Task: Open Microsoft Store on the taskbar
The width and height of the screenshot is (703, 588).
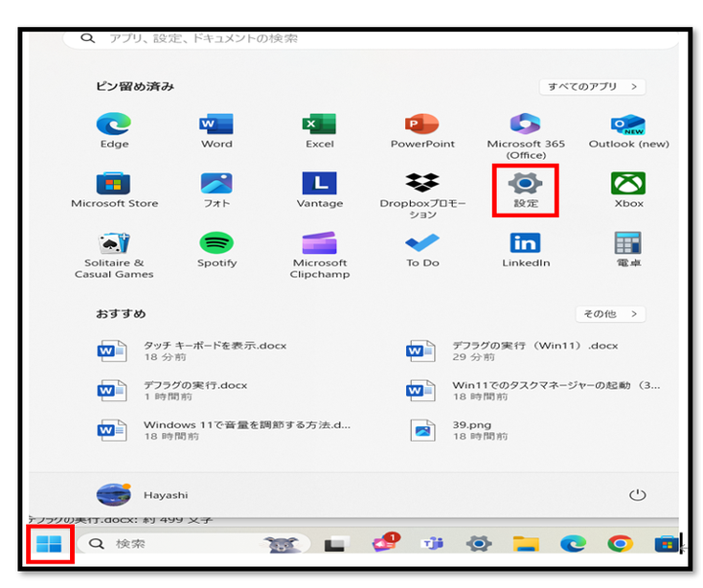Action: pos(668,544)
